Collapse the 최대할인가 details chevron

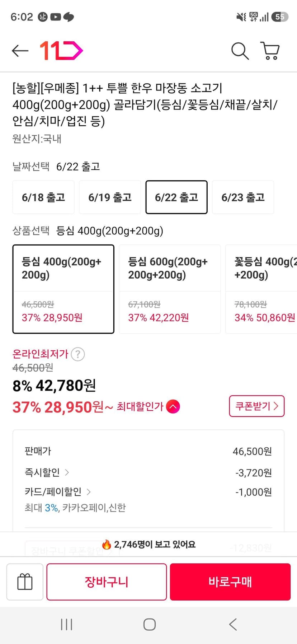click(173, 407)
